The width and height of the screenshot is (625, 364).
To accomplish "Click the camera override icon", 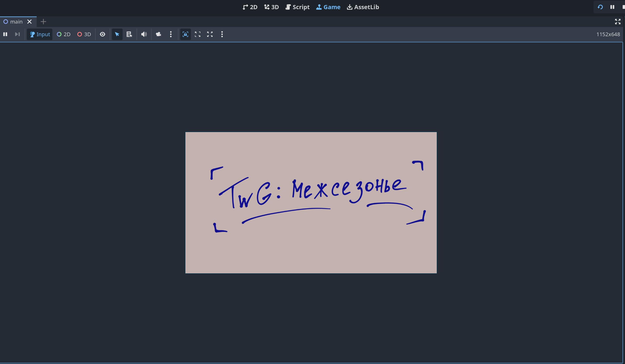I will [158, 34].
